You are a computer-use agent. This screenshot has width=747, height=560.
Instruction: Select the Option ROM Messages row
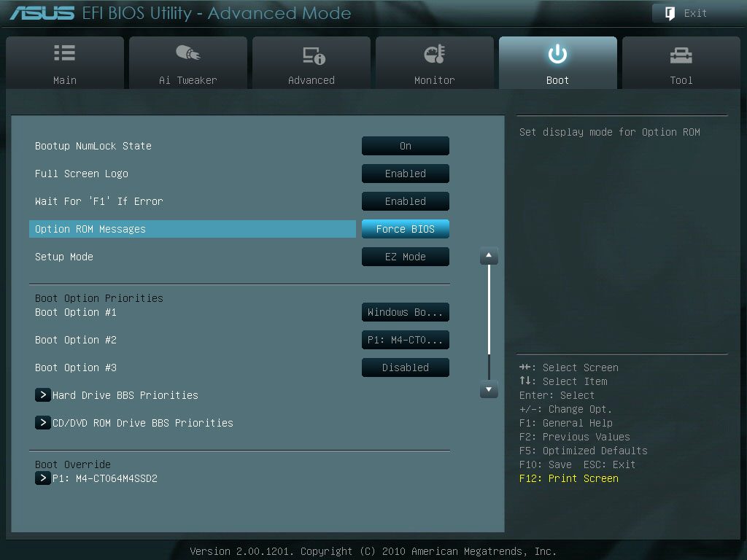[x=193, y=228]
